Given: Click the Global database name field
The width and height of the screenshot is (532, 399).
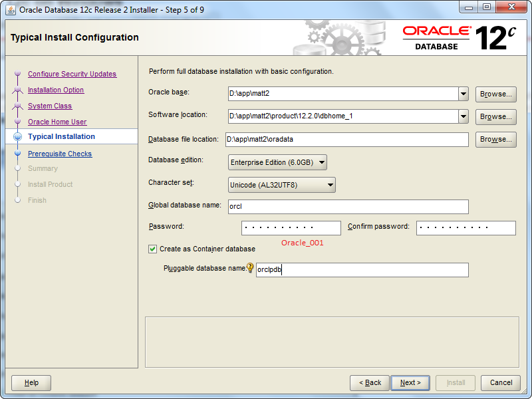Looking at the screenshot, I should [348, 206].
